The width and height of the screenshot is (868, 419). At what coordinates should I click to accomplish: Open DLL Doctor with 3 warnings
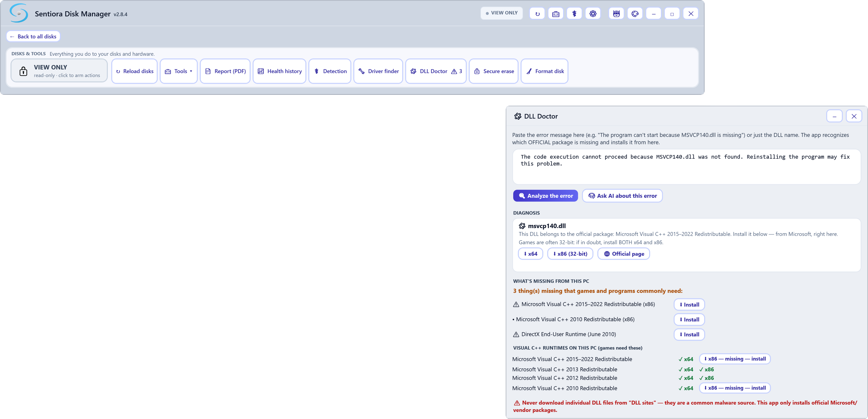(436, 71)
